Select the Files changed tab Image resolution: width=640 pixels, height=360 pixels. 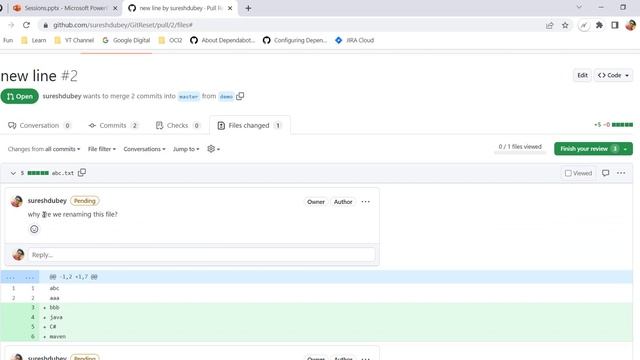click(x=249, y=125)
